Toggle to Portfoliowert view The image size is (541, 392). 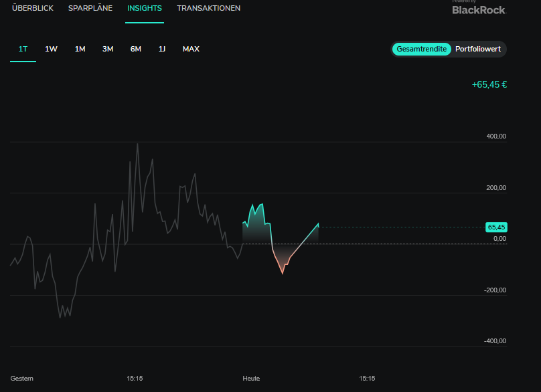point(478,50)
